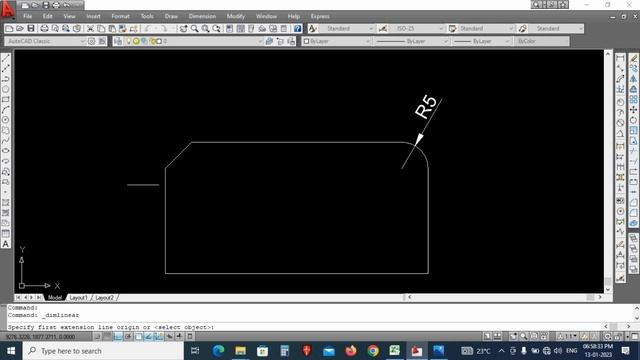Click the drawing area vertical scrollbar down arrow
640x360 pixels.
(608, 289)
